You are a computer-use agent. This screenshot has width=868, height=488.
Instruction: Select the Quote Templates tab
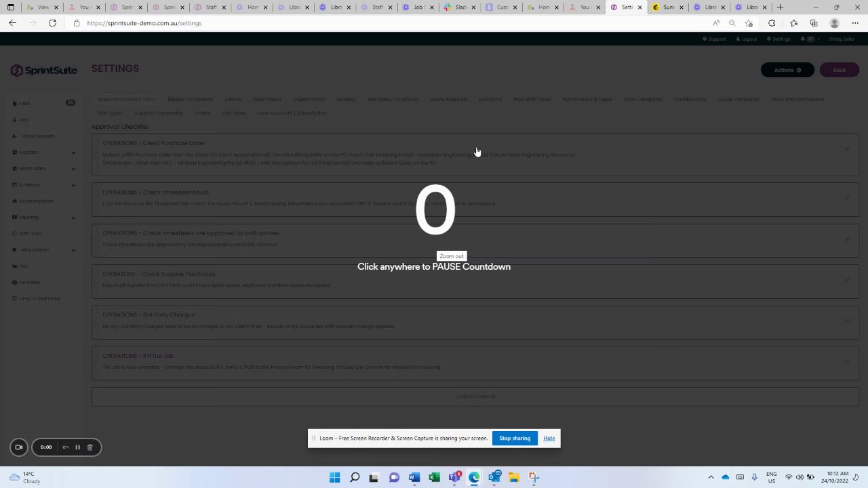(x=739, y=100)
